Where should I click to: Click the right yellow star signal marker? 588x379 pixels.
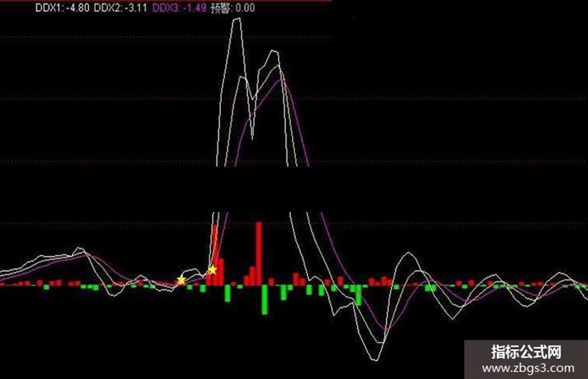pos(212,270)
